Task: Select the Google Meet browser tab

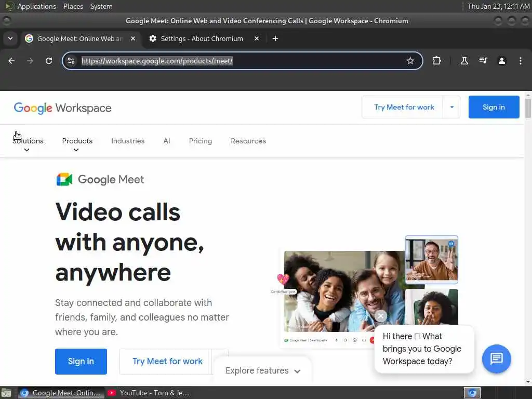Action: click(79, 38)
